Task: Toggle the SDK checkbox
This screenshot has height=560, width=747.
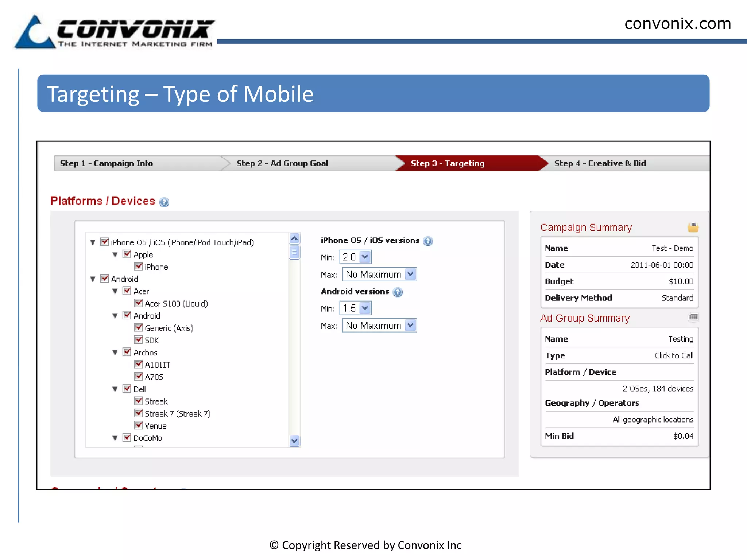Action: [x=138, y=340]
